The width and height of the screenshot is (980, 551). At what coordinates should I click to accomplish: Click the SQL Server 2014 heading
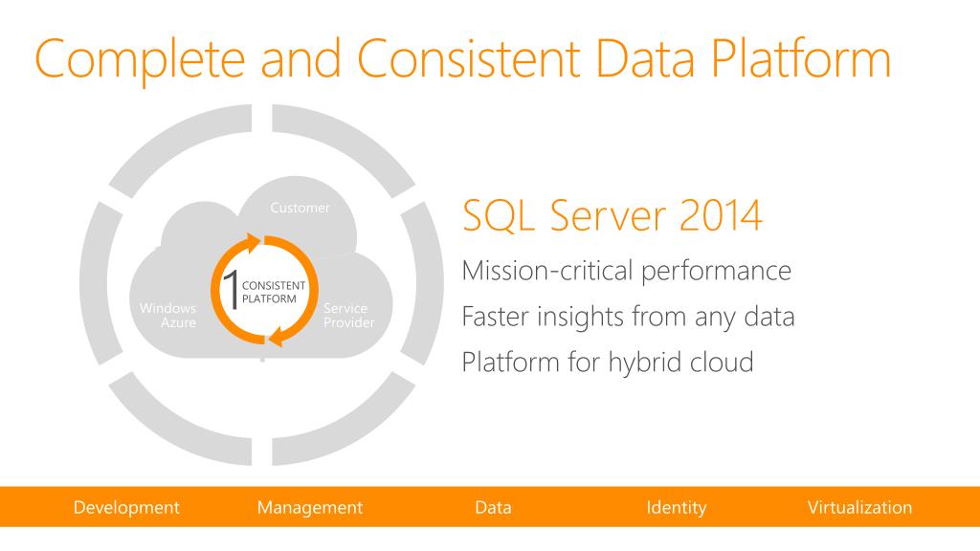coord(612,215)
